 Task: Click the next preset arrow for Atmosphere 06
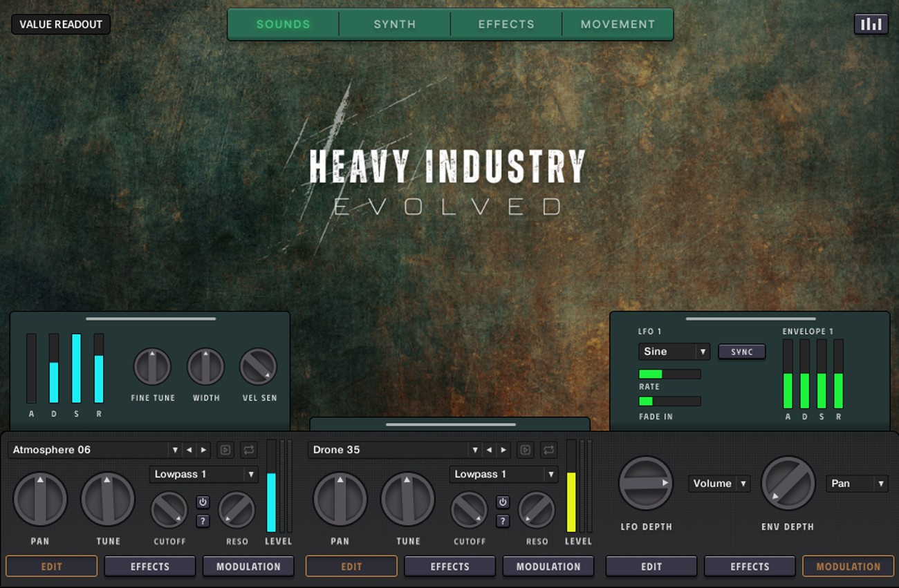point(203,449)
